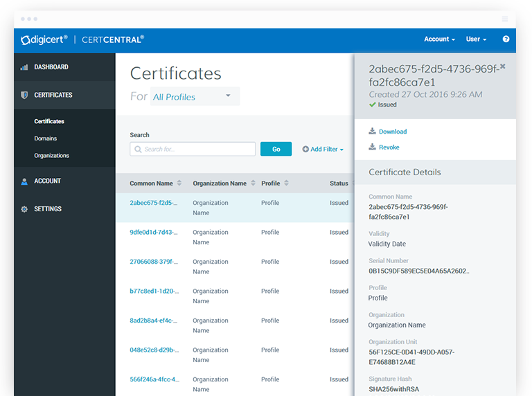
Task: Click the download icon next to Download
Action: (372, 132)
